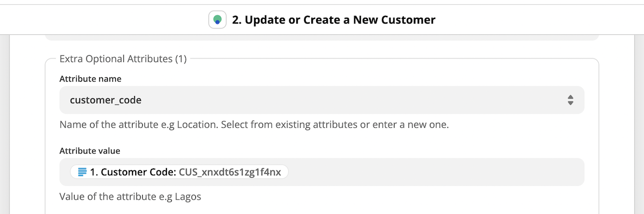Click help text about selecting existing attributes
644x214 pixels.
coord(254,125)
